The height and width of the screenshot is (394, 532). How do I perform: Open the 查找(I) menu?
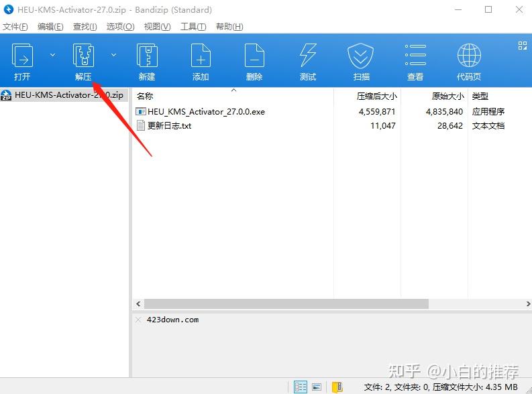coord(85,26)
